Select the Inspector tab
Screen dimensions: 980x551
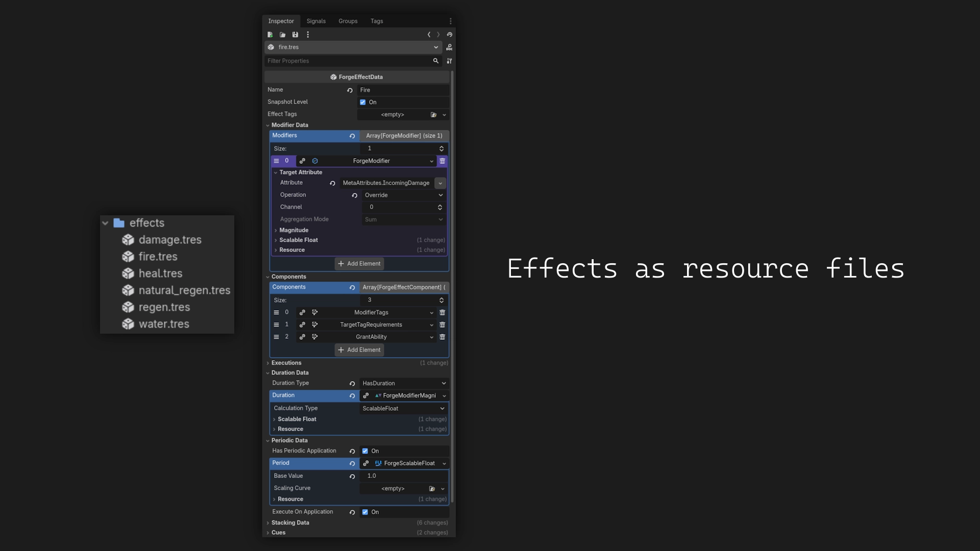[281, 21]
